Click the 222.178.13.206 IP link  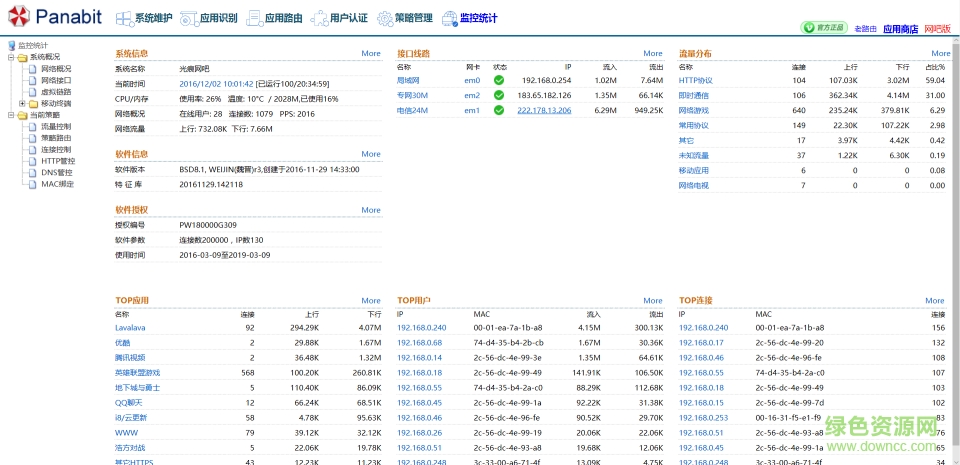pyautogui.click(x=544, y=110)
